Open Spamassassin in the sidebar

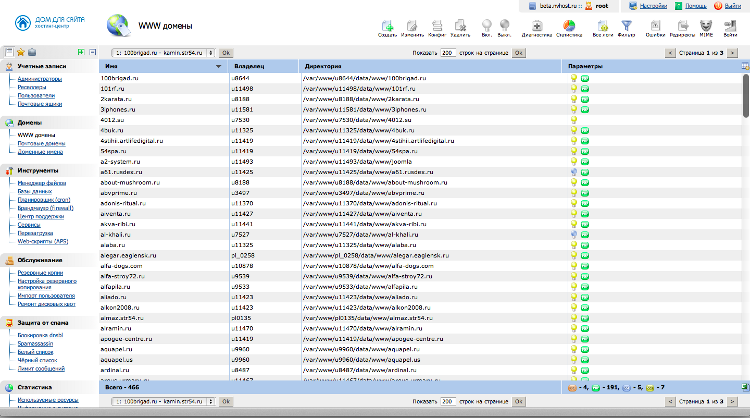(35, 344)
